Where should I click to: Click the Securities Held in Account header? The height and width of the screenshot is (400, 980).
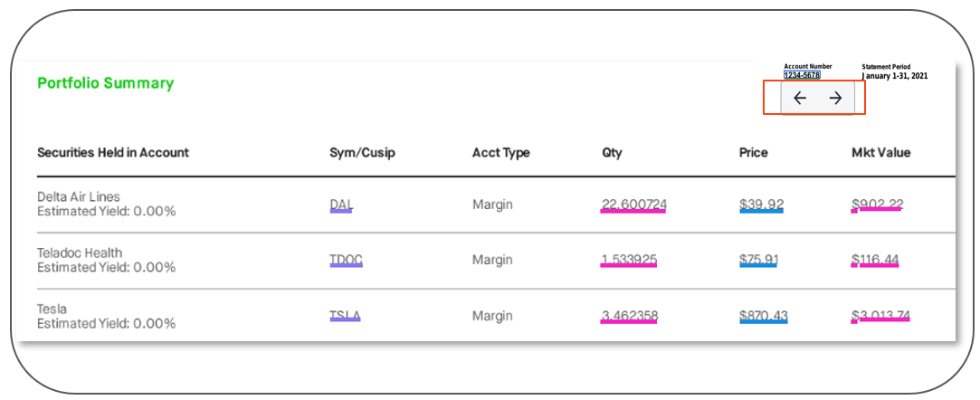(113, 152)
